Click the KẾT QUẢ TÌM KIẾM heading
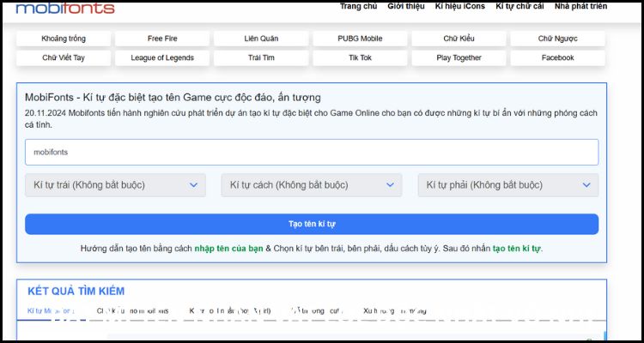The width and height of the screenshot is (644, 343). [x=76, y=292]
